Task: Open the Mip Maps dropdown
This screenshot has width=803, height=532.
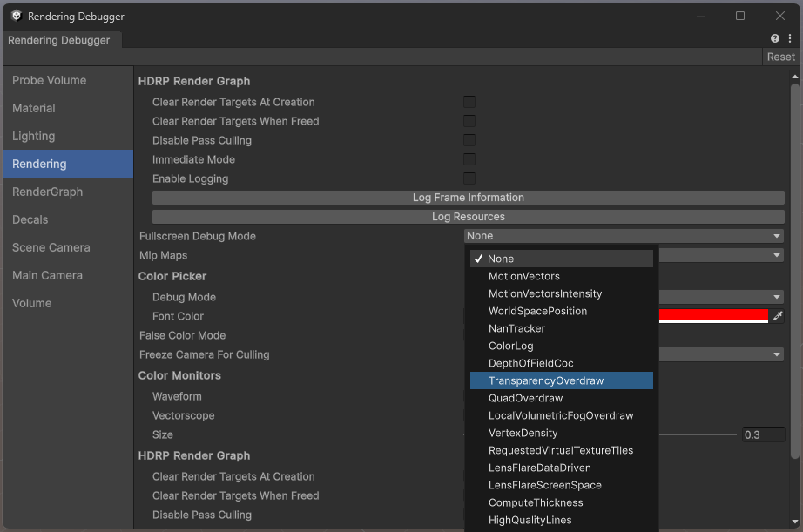Action: click(x=723, y=254)
